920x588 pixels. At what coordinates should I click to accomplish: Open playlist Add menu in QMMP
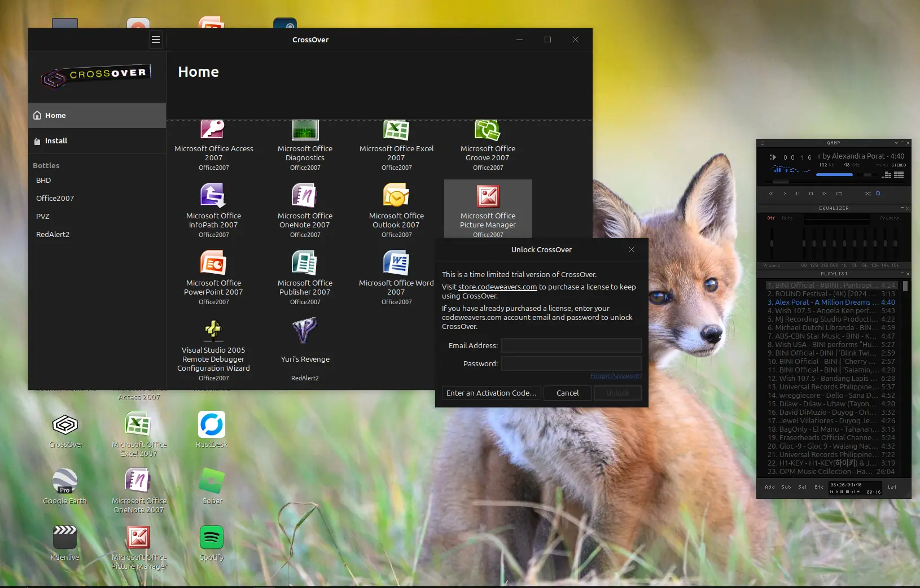(770, 487)
